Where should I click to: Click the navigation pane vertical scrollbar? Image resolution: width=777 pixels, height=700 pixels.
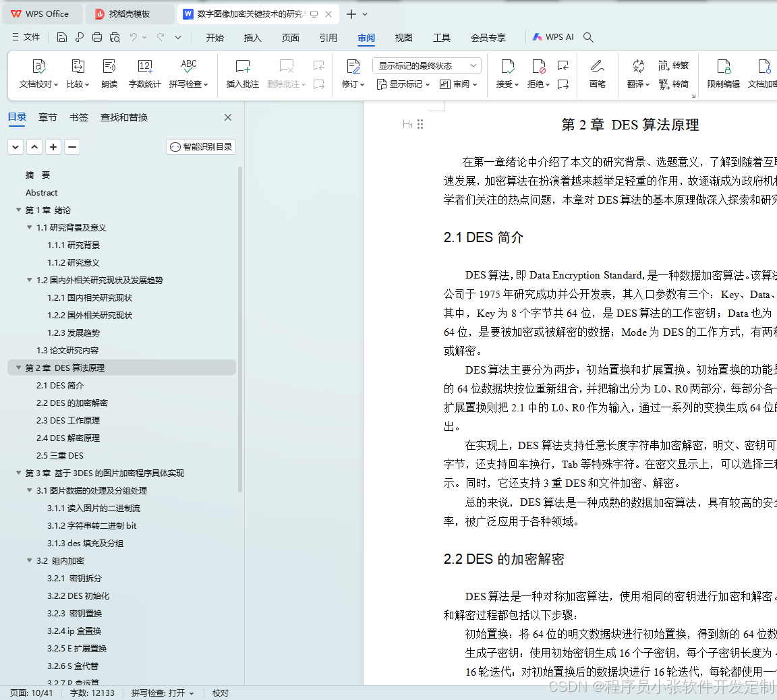point(240,330)
